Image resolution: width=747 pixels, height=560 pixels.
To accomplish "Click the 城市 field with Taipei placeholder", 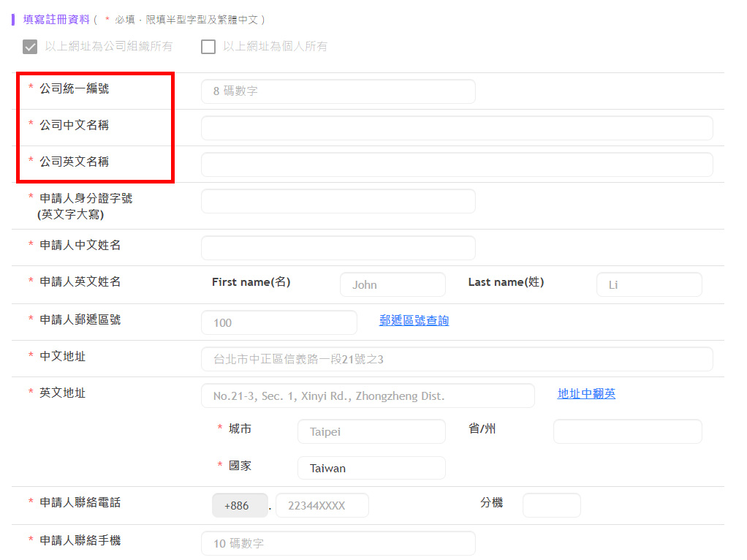I will coord(371,431).
